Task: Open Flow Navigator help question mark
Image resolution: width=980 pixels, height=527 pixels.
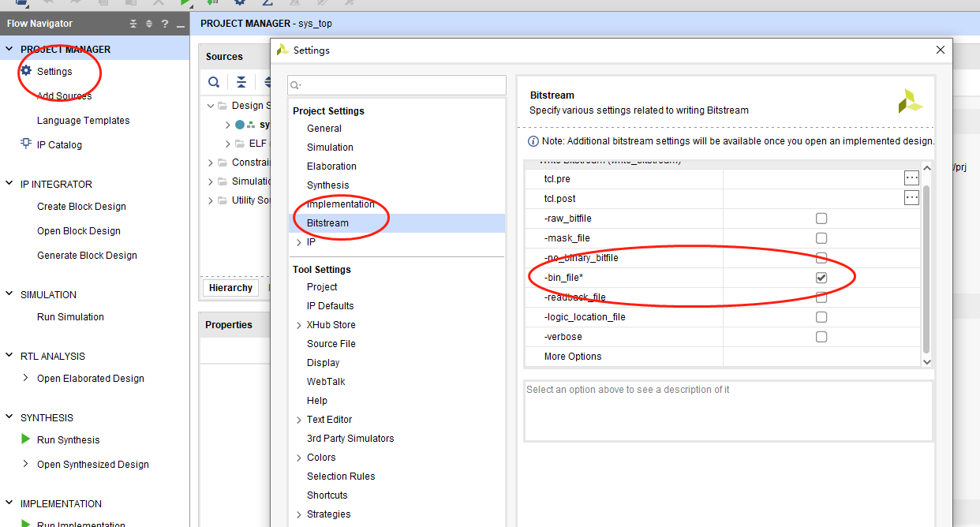Action: coord(164,24)
